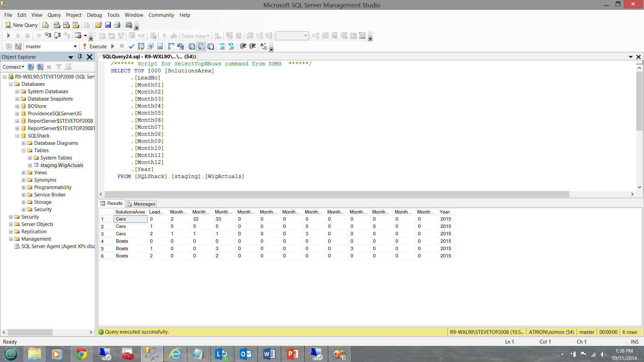The height and width of the screenshot is (362, 644).
Task: Open the Activity Monitor icon
Action: pyautogui.click(x=128, y=25)
